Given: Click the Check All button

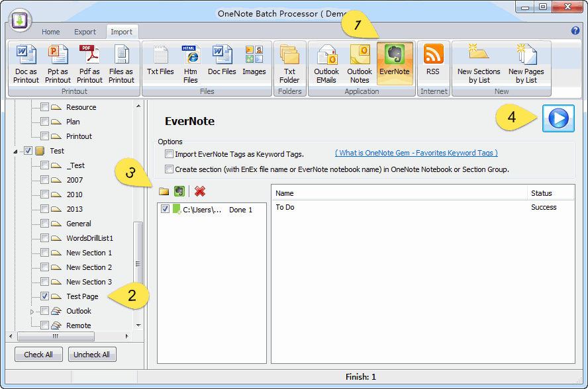Looking at the screenshot, I should pos(38,354).
